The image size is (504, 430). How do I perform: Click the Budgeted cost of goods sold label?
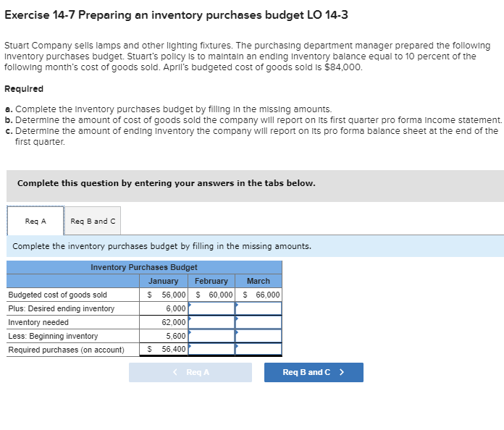[x=57, y=295]
